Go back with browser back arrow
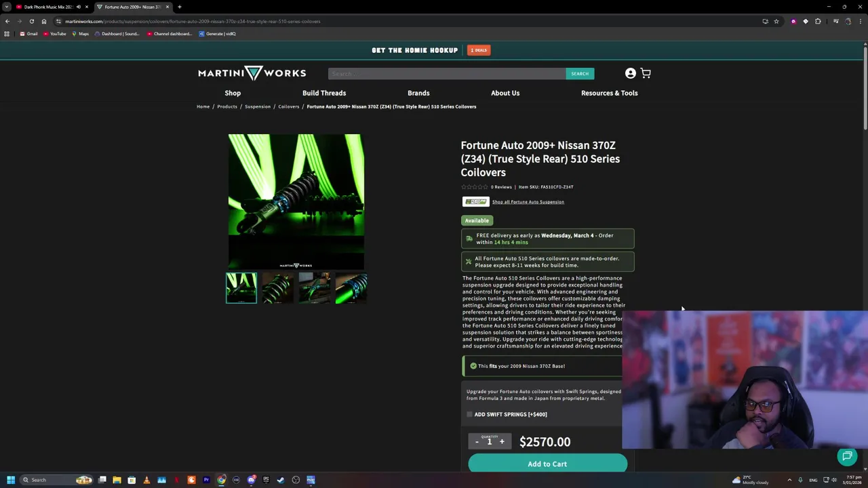This screenshot has width=868, height=488. coord(7,21)
